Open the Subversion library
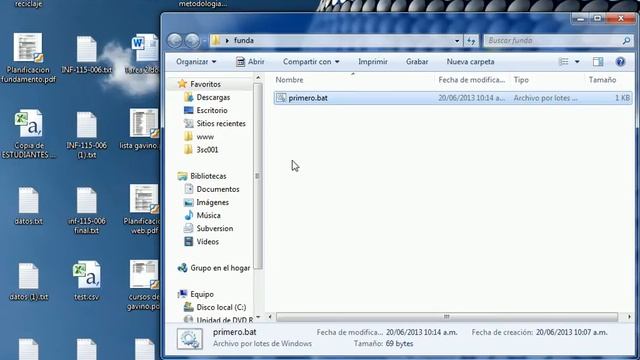640x360 pixels. [214, 228]
